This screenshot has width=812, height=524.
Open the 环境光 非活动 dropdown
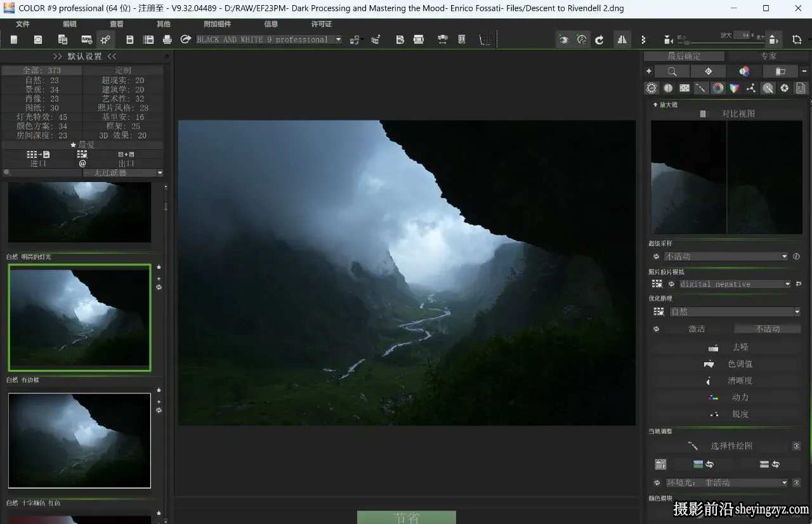(x=726, y=482)
